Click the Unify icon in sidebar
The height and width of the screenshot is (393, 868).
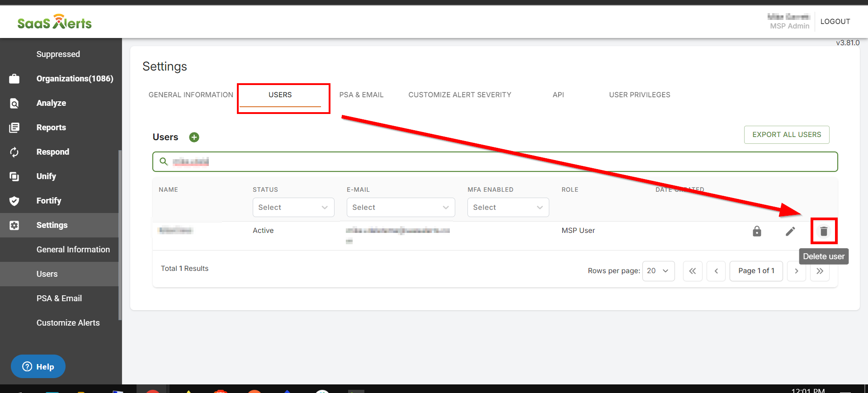tap(14, 176)
